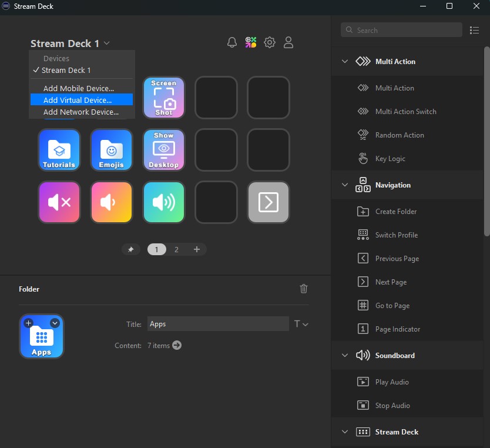Open the notifications bell icon
The width and height of the screenshot is (490, 448).
click(232, 42)
